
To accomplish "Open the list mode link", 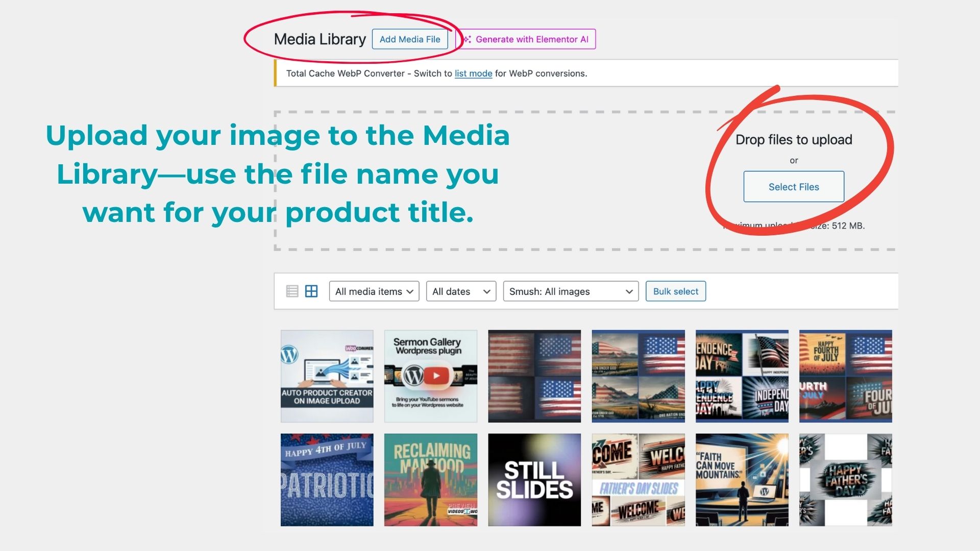I will (473, 73).
